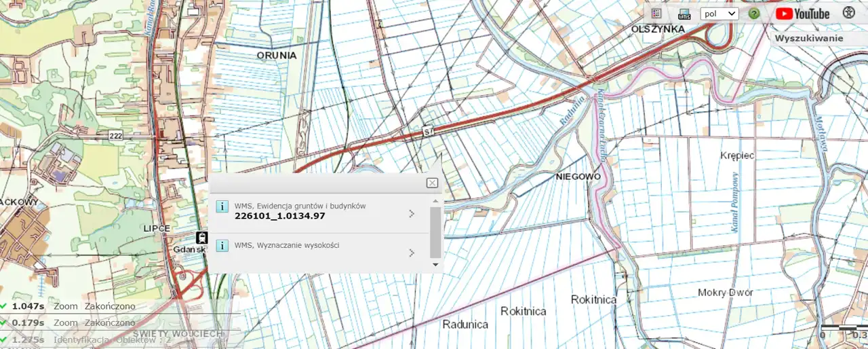The height and width of the screenshot is (349, 868).
Task: Open the Wyszukiwanie search tab
Action: tap(808, 38)
